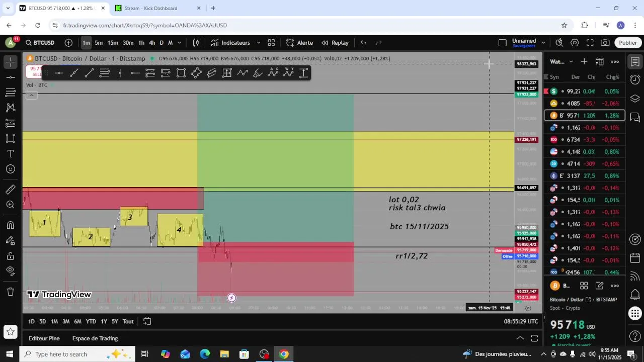Toggle the watchlist panel icon
The height and width of the screenshot is (362, 644).
coord(635,61)
